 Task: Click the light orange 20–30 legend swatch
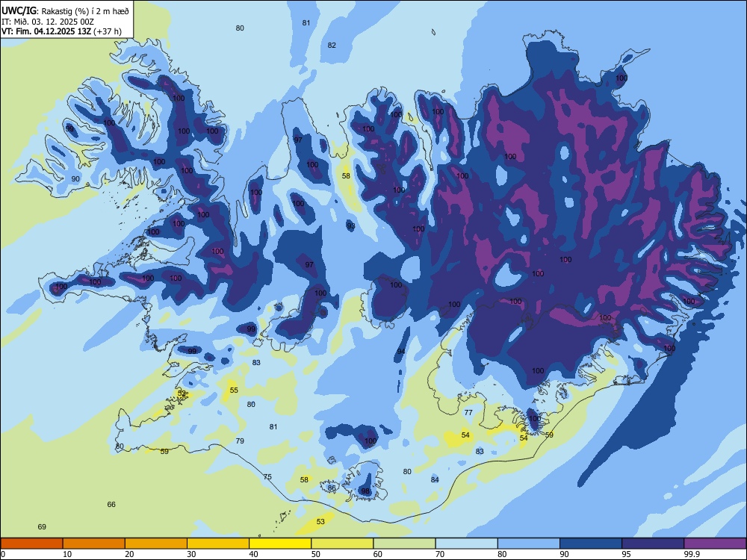click(156, 544)
